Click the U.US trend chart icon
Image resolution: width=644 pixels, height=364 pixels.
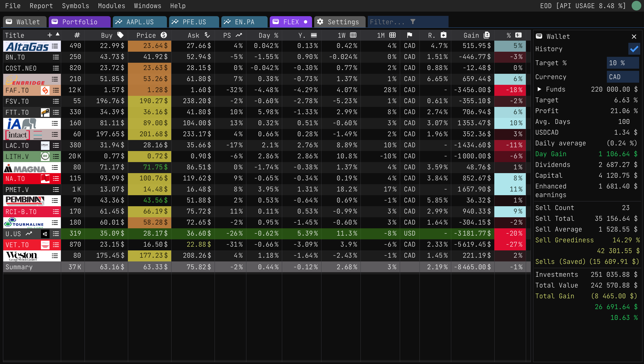tap(29, 234)
